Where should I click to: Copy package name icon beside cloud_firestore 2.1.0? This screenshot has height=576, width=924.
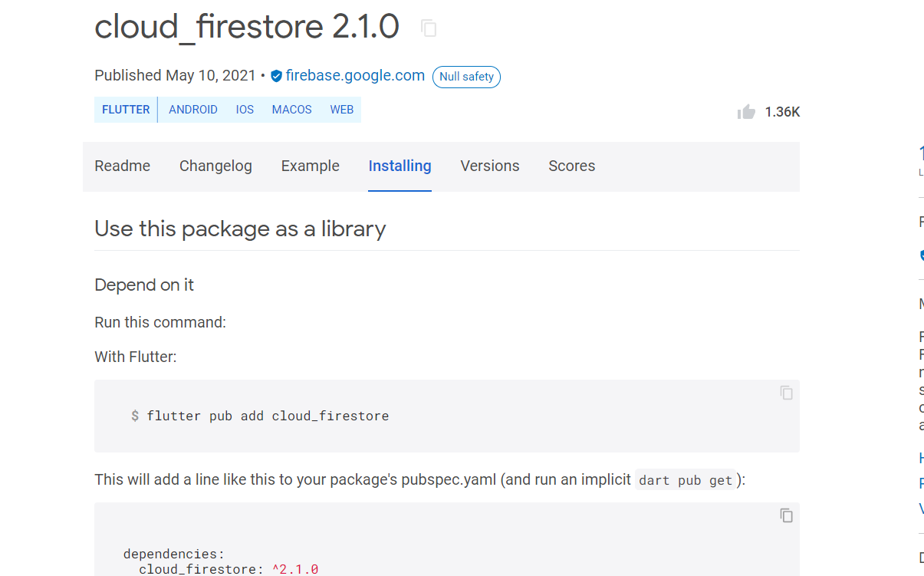click(x=429, y=28)
